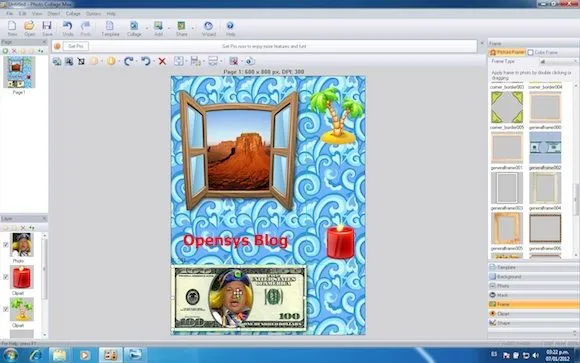Click the Add toolbar icon
The height and width of the screenshot is (363, 580).
(x=158, y=28)
